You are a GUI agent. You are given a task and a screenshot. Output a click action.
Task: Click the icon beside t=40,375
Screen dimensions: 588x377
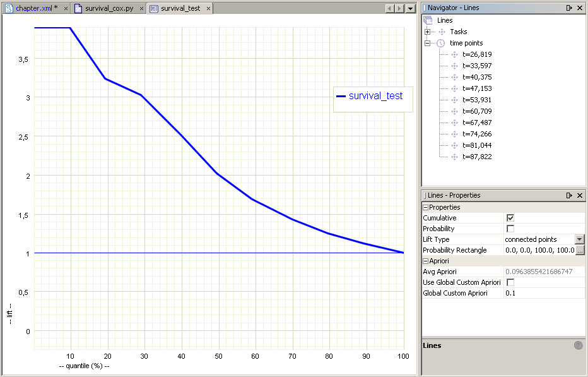point(454,77)
